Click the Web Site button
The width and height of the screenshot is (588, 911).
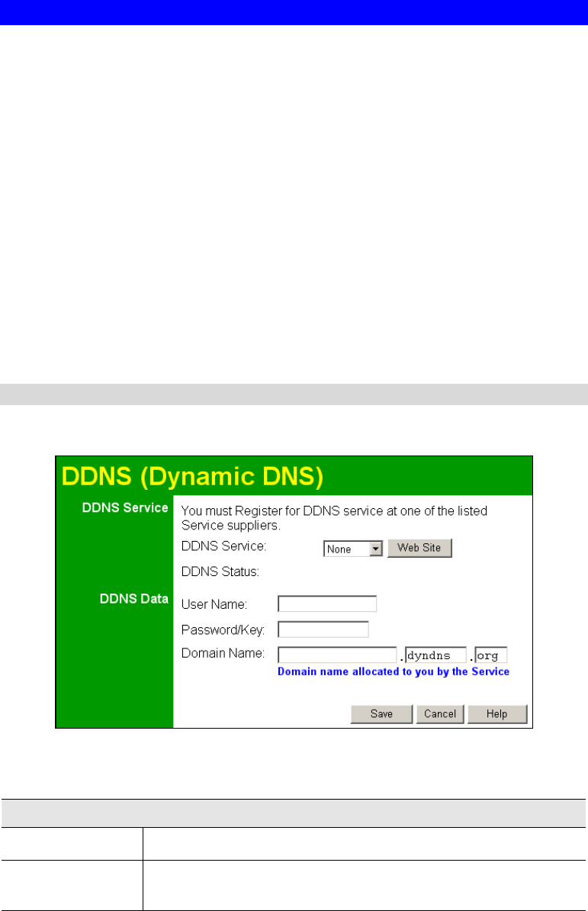[x=419, y=548]
